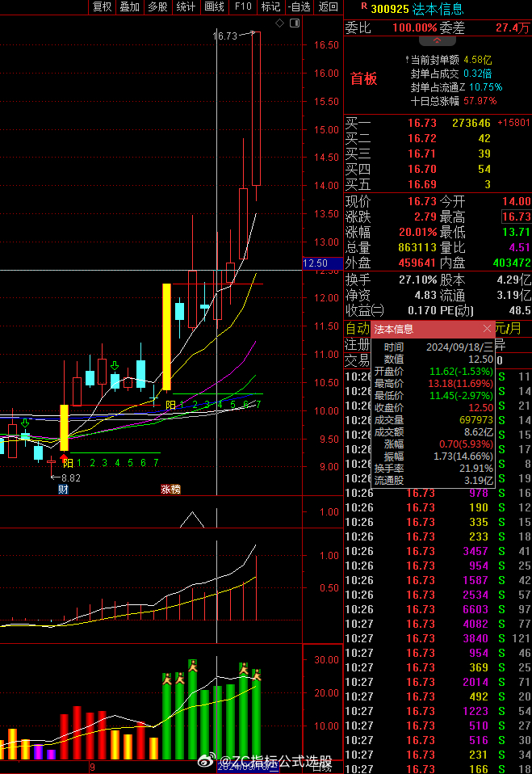Viewport: 532px width, 774px height.
Task: Click the 财 marker below the chart
Action: coord(63,489)
